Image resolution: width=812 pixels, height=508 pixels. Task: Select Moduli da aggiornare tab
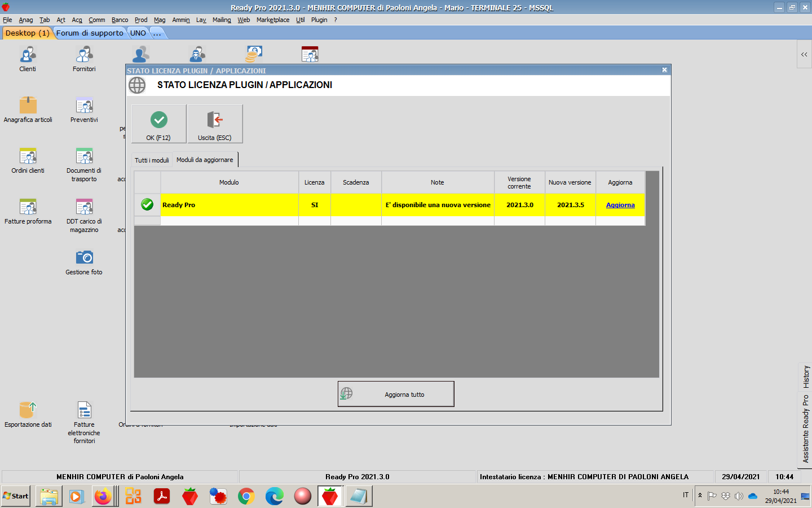click(205, 160)
